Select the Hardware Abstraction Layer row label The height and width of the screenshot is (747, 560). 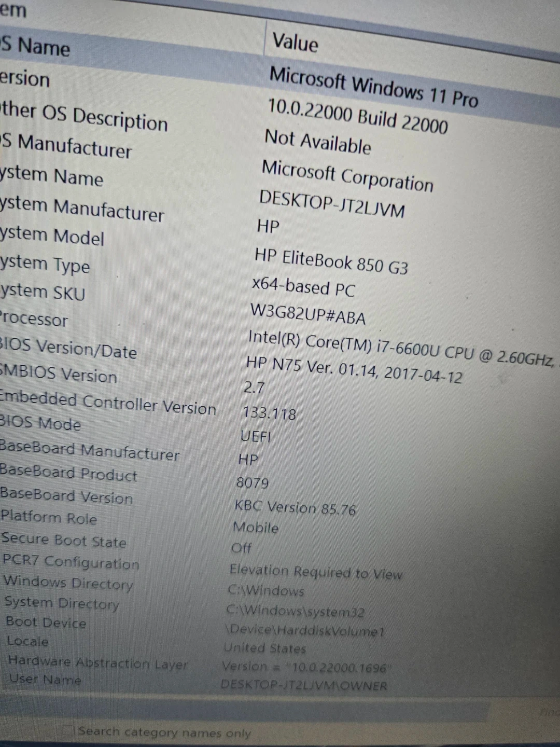click(x=98, y=662)
